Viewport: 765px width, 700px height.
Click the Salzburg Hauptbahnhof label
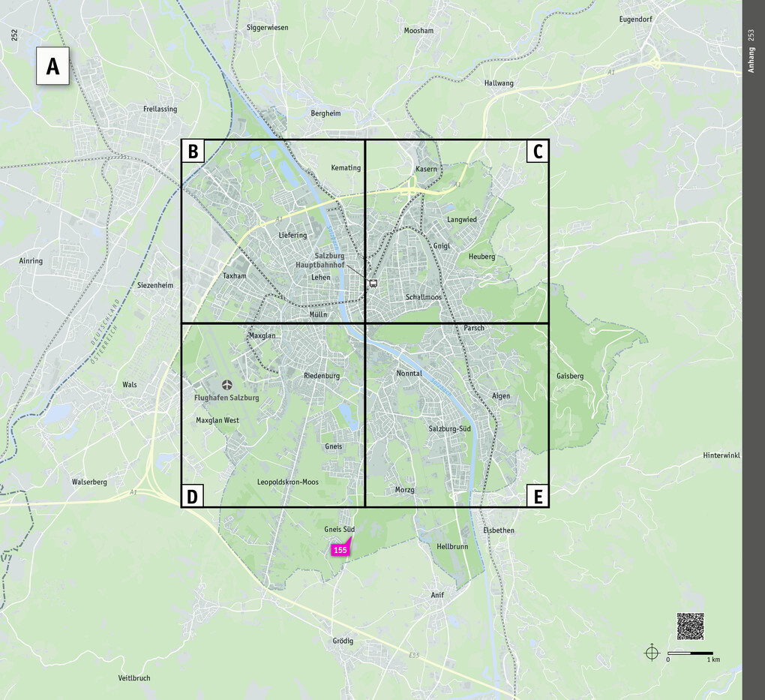[320, 260]
